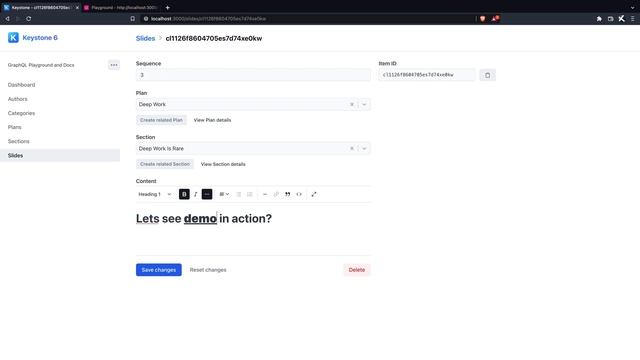Image resolution: width=640 pixels, height=360 pixels.
Task: Click the word demo in content heading
Action: (200, 219)
